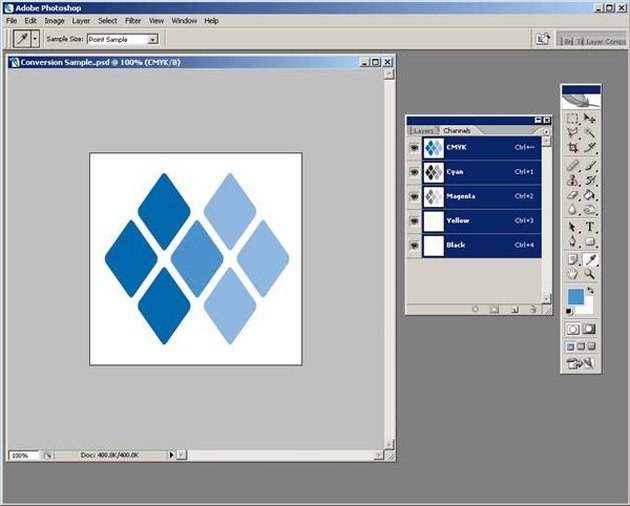
Task: Hide the Yellow channel eye
Action: [x=414, y=221]
